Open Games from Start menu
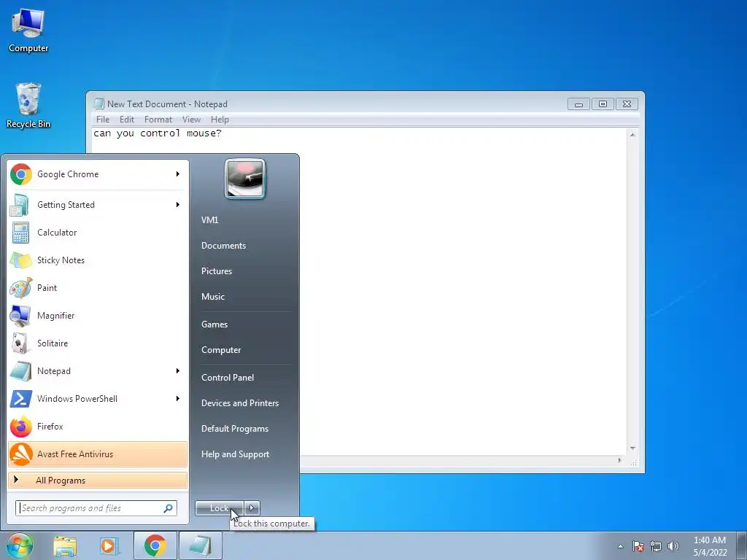This screenshot has width=747, height=560. (214, 324)
